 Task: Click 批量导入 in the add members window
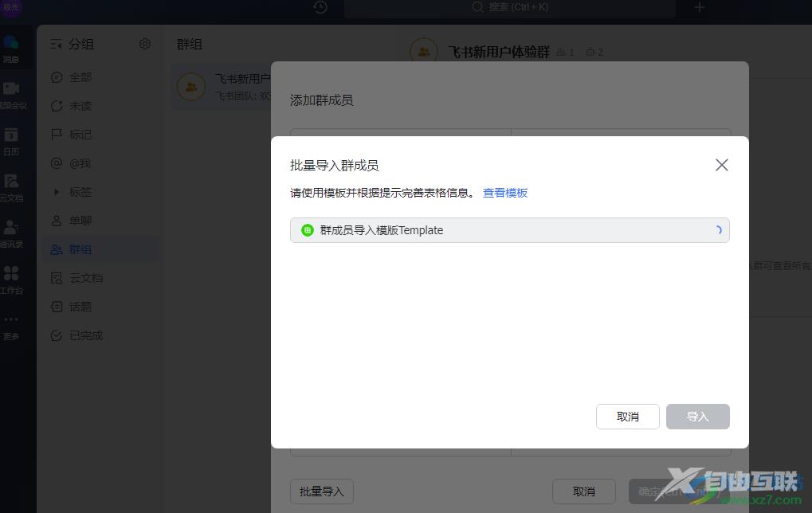click(x=322, y=491)
